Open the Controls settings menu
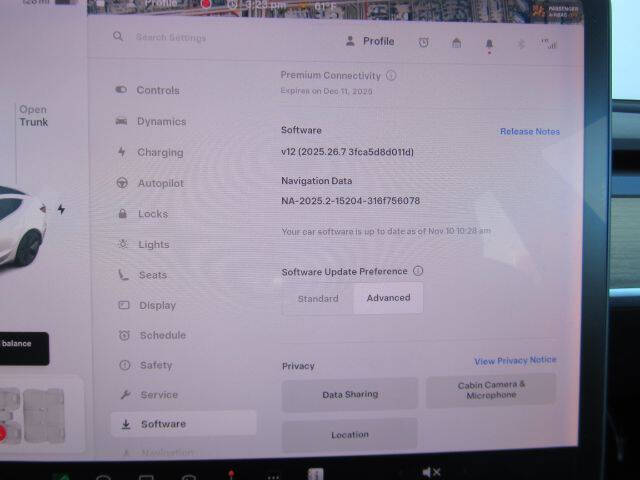Image resolution: width=640 pixels, height=480 pixels. (x=157, y=90)
